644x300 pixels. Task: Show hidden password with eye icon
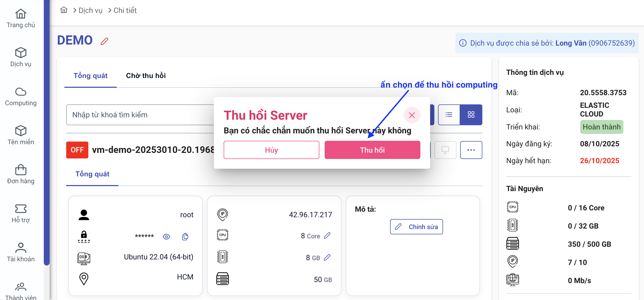point(166,236)
